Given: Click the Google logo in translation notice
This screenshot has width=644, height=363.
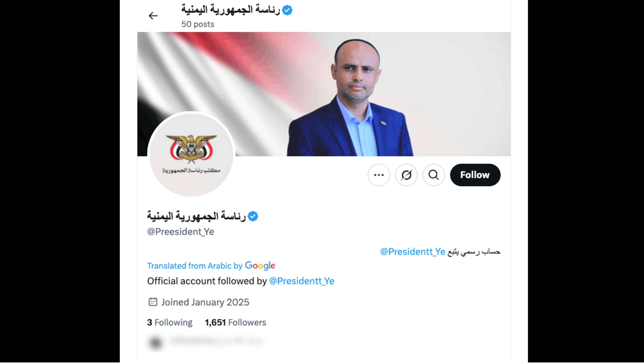Looking at the screenshot, I should [260, 266].
